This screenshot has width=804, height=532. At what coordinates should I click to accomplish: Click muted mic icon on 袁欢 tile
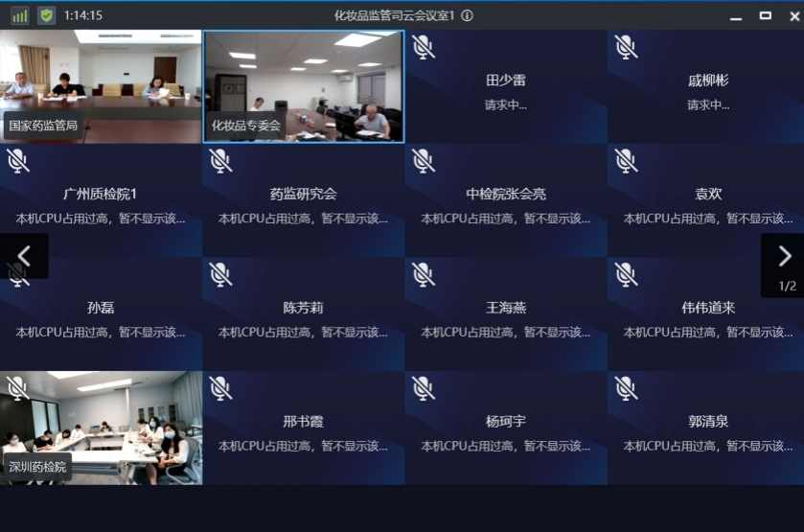point(626,161)
